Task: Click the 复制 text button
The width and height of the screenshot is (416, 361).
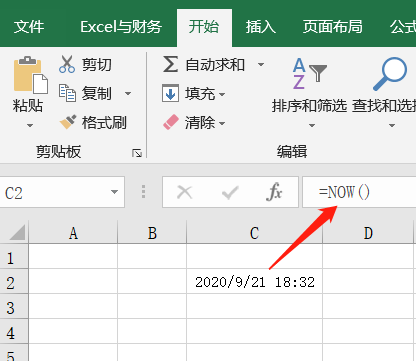Action: click(x=97, y=93)
